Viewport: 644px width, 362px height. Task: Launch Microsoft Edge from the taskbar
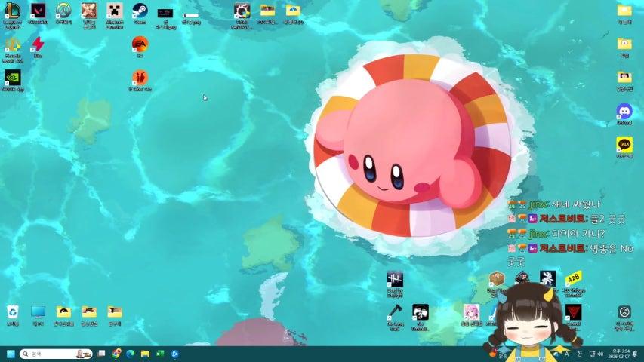pyautogui.click(x=131, y=354)
